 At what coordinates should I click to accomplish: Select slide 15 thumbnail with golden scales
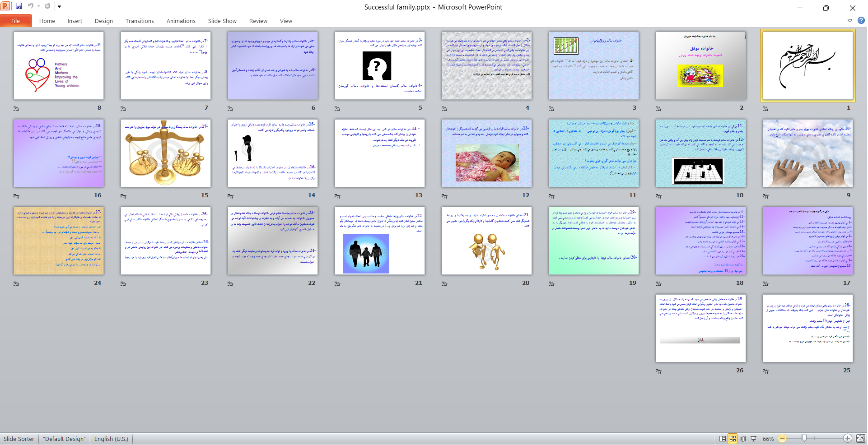tap(166, 153)
